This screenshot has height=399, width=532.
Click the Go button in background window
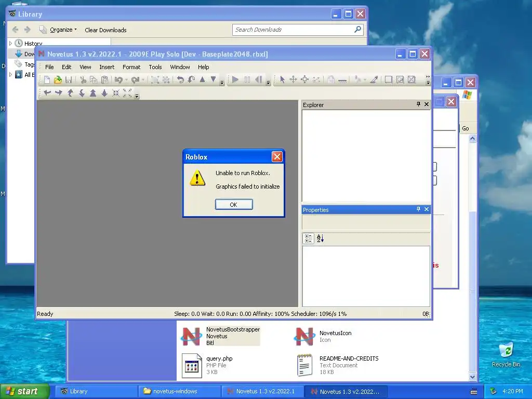(x=465, y=128)
